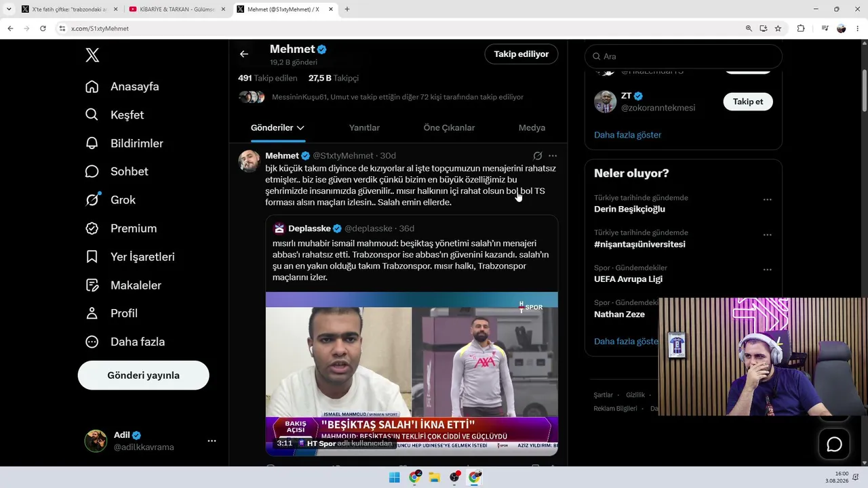
Task: Close the KİBARİYE & TARKAN tab
Action: tap(223, 9)
